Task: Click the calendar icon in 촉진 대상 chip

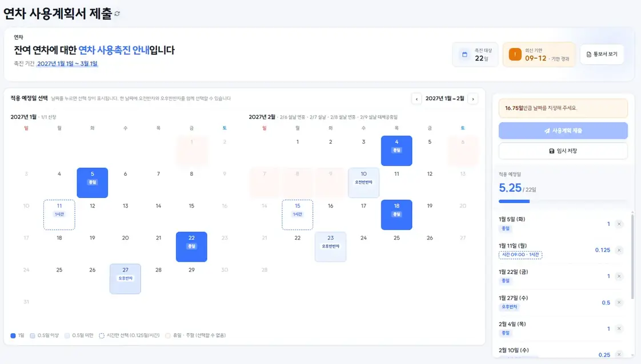Action: click(464, 54)
